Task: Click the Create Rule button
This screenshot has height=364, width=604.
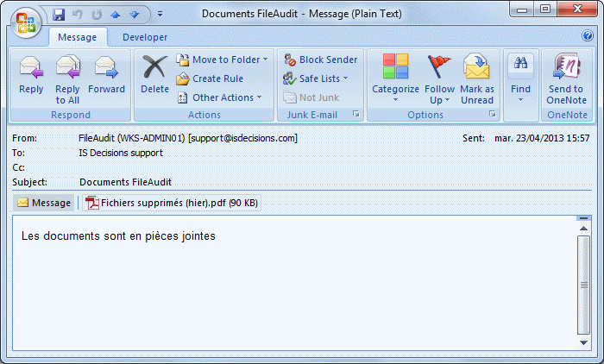Action: [210, 78]
